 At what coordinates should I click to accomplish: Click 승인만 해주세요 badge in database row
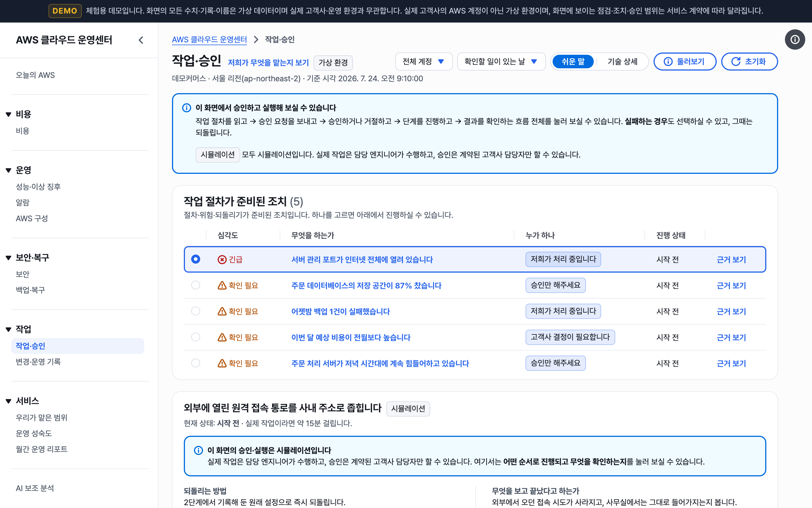[x=555, y=285]
